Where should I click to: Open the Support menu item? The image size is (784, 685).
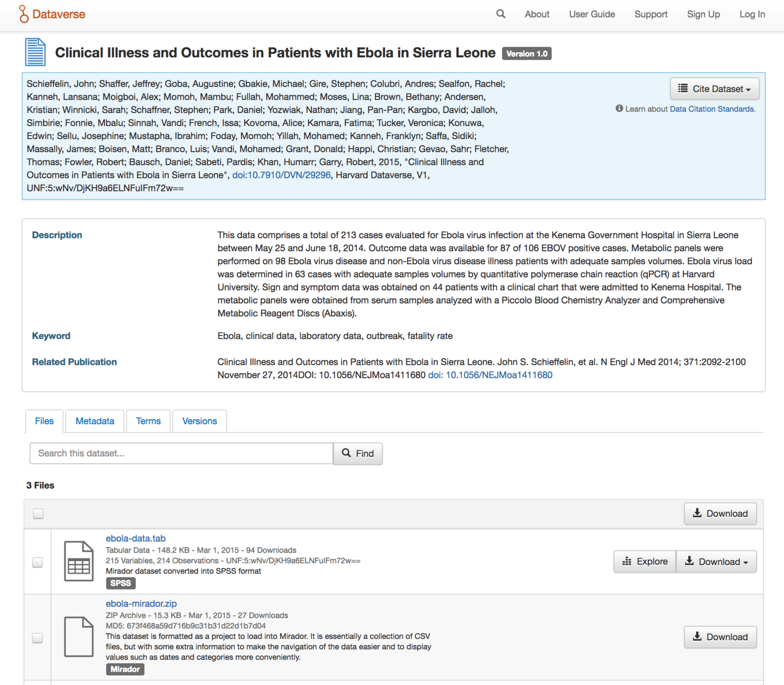point(650,14)
